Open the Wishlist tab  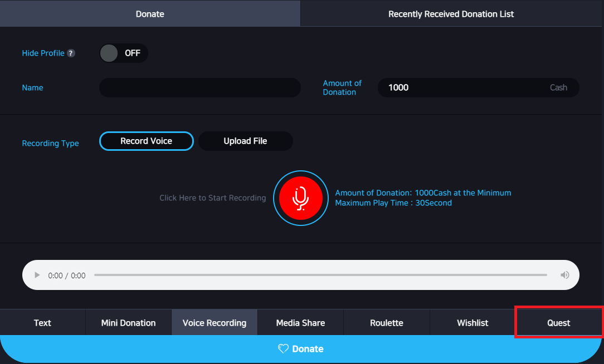(473, 322)
